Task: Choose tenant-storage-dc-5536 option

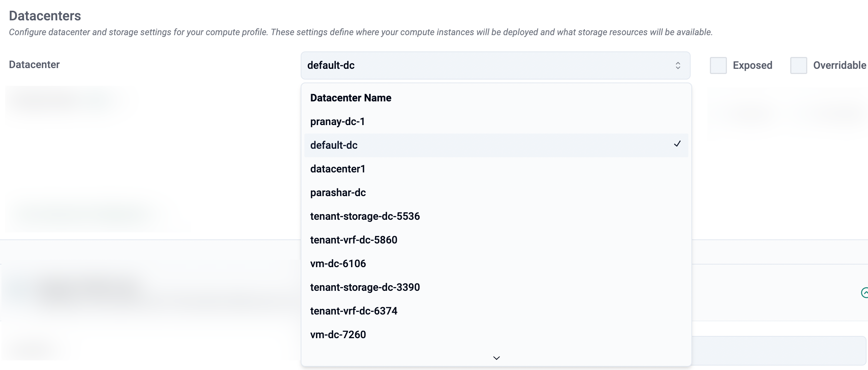Action: [x=365, y=216]
